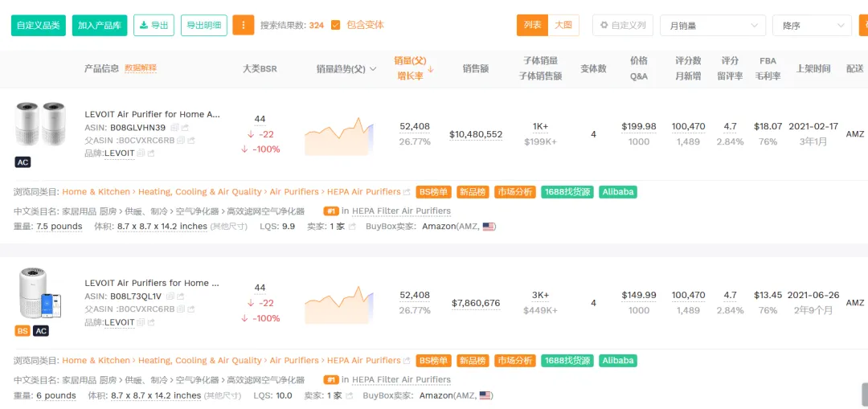868x409 pixels.
Task: Click the 导出明细 button
Action: (x=203, y=26)
